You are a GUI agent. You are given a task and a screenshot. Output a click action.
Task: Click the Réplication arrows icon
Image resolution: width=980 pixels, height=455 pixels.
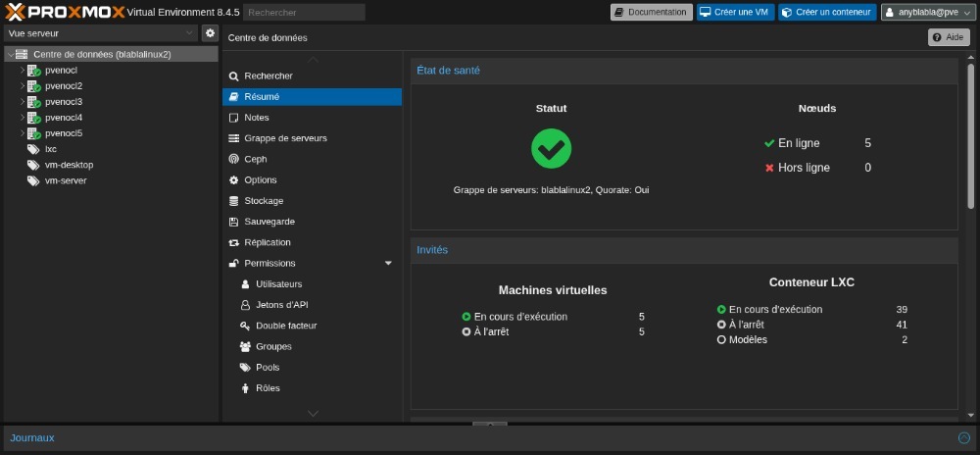point(234,242)
